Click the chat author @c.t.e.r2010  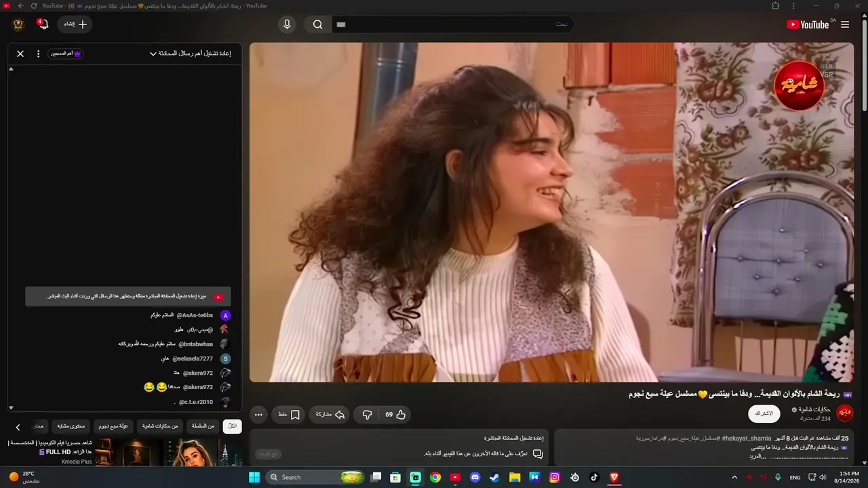[x=196, y=402]
